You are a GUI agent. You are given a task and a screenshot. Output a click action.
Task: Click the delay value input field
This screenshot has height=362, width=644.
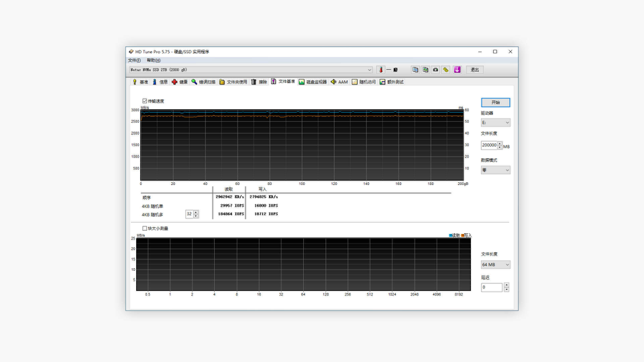[x=491, y=287]
